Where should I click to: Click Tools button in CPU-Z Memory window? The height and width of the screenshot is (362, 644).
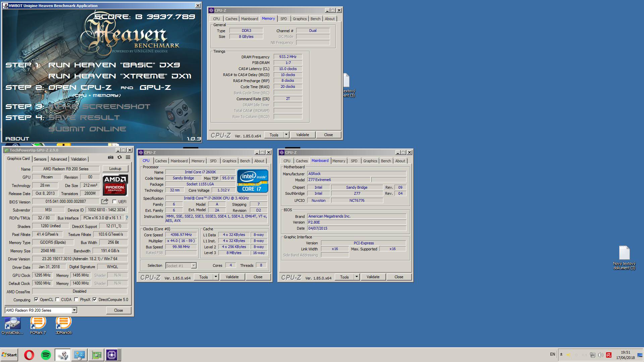click(274, 135)
